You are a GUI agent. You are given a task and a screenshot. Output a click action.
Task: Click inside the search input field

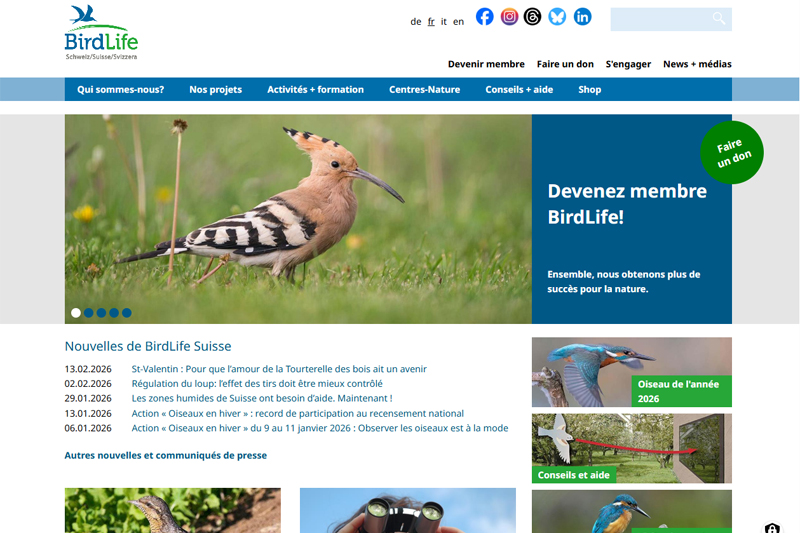click(661, 19)
